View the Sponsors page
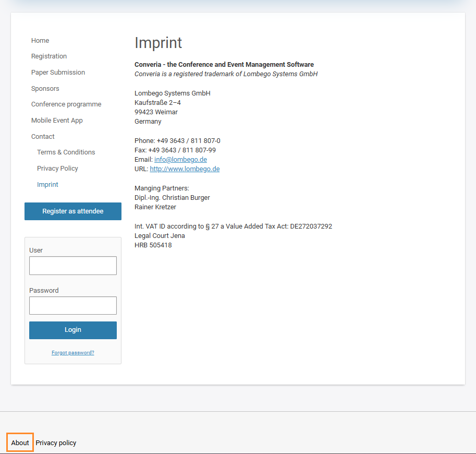 (45, 88)
